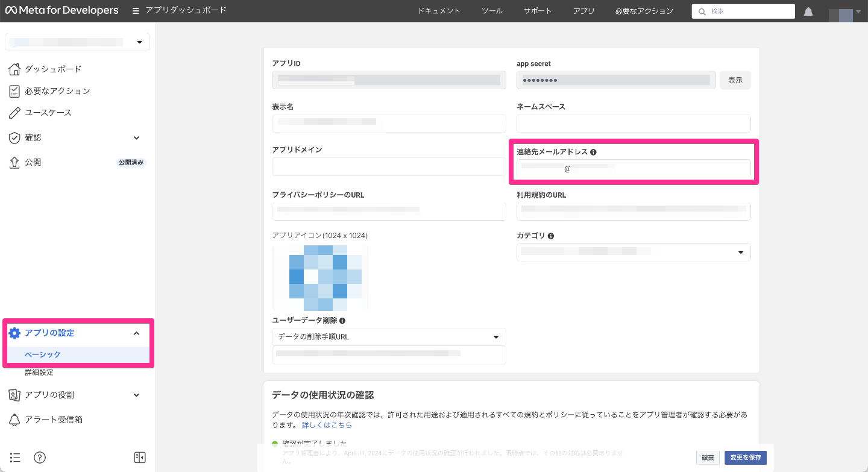Click the アプリアイコン(1024 x 1024) label
The height and width of the screenshot is (472, 868).
coord(320,235)
